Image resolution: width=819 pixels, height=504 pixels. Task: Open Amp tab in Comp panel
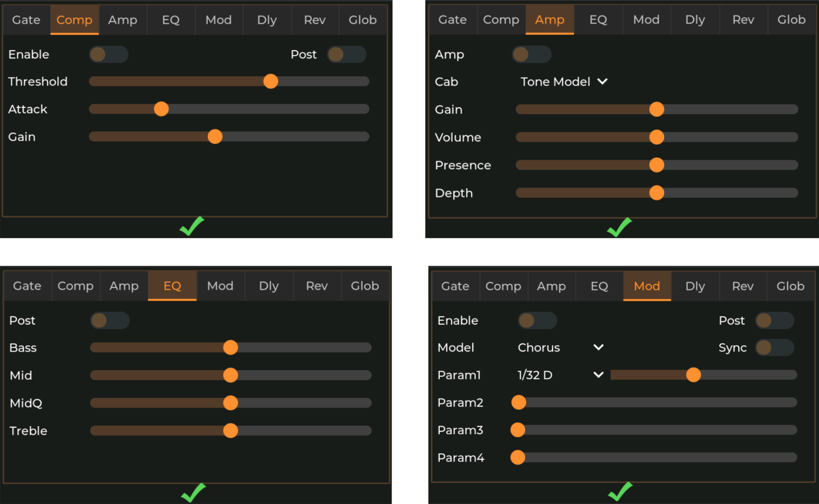[123, 20]
